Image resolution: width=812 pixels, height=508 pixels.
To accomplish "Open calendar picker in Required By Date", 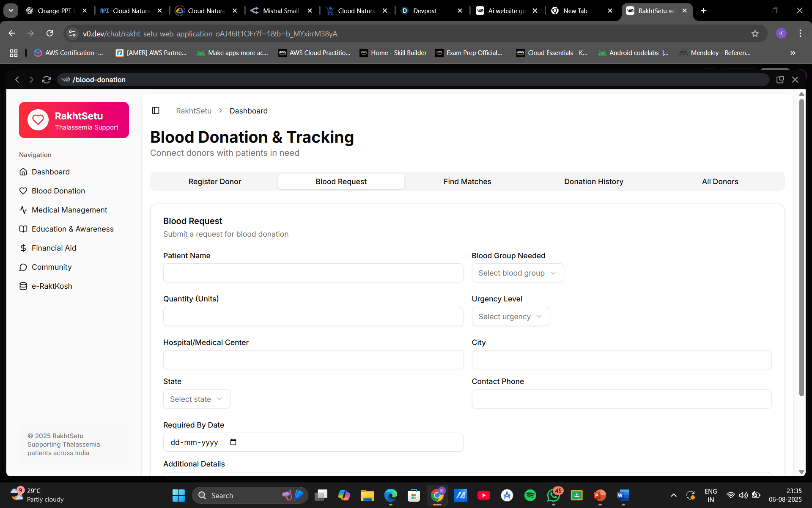I will coord(233,442).
